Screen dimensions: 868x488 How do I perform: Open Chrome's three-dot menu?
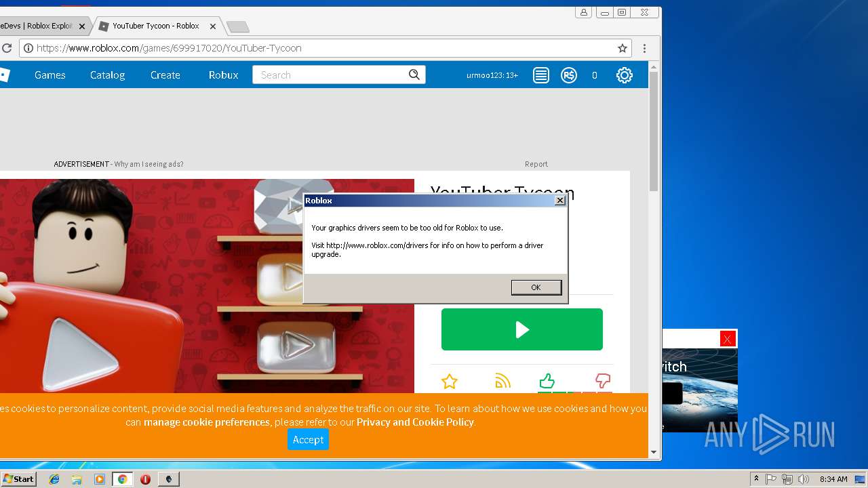[x=644, y=48]
